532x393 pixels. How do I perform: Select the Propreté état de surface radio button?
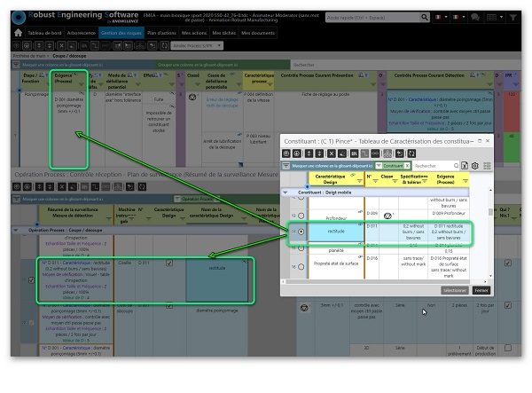pyautogui.click(x=301, y=266)
